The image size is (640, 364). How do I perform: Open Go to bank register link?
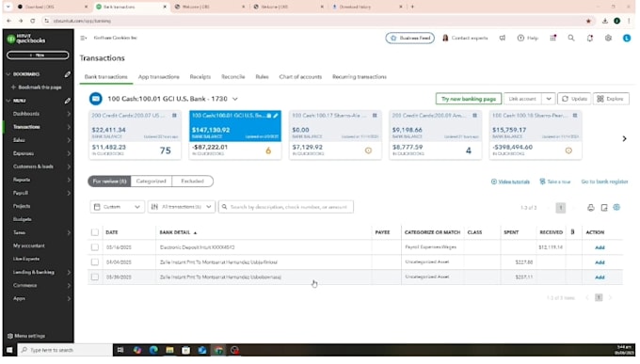pyautogui.click(x=604, y=182)
